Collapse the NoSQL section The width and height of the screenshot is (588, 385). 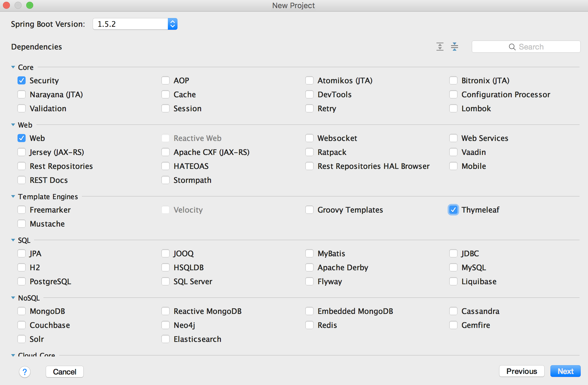tap(13, 298)
